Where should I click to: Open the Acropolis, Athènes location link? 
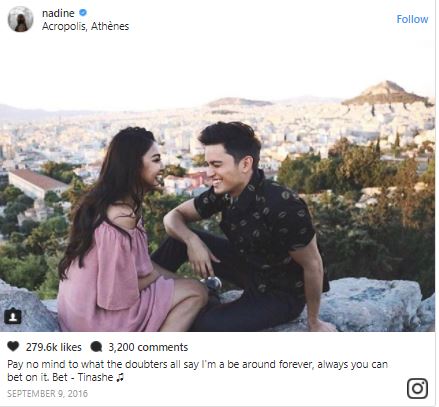85,26
